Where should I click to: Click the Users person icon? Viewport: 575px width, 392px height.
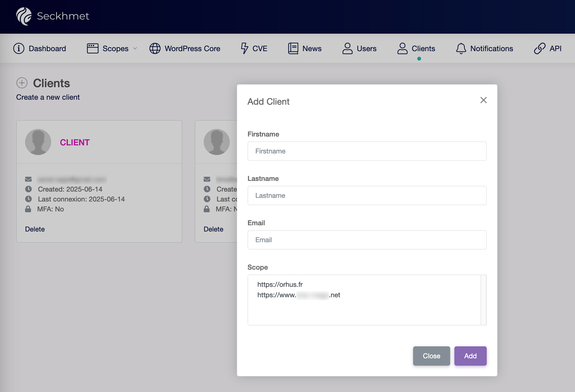click(x=347, y=49)
